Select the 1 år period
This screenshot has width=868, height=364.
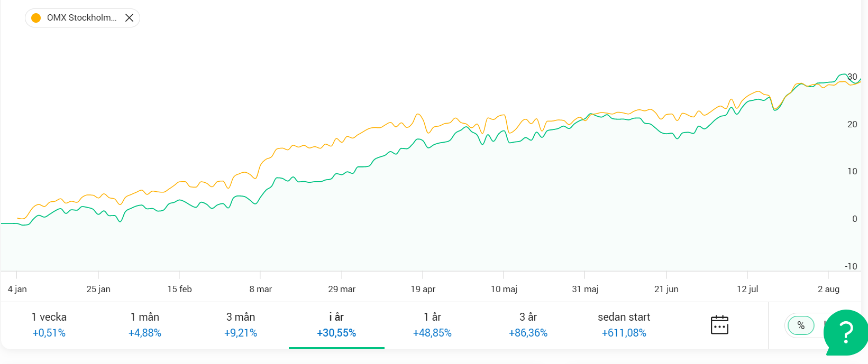click(432, 324)
